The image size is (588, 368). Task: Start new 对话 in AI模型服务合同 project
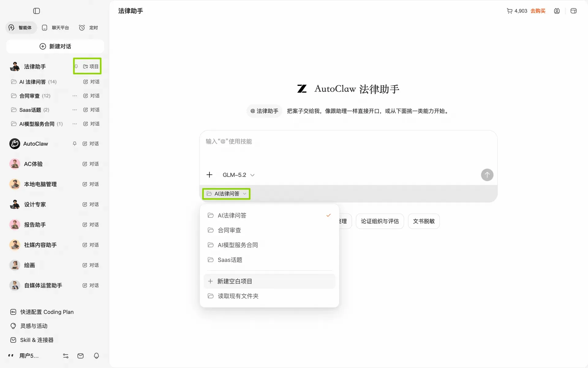point(91,124)
